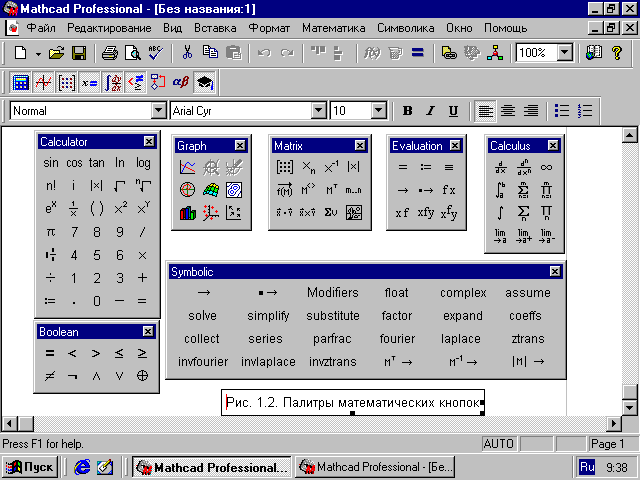640x480 pixels.
Task: Click not-equal sign in Boolean palette
Action: [x=50, y=376]
